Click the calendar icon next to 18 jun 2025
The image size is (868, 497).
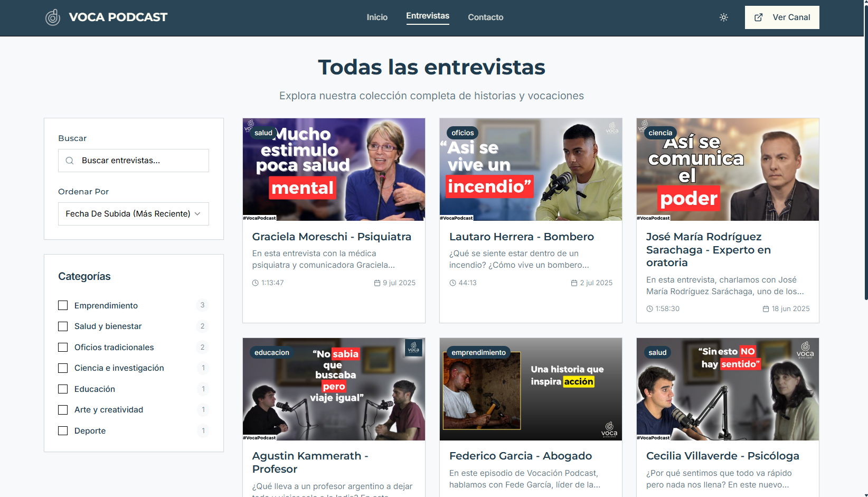766,308
